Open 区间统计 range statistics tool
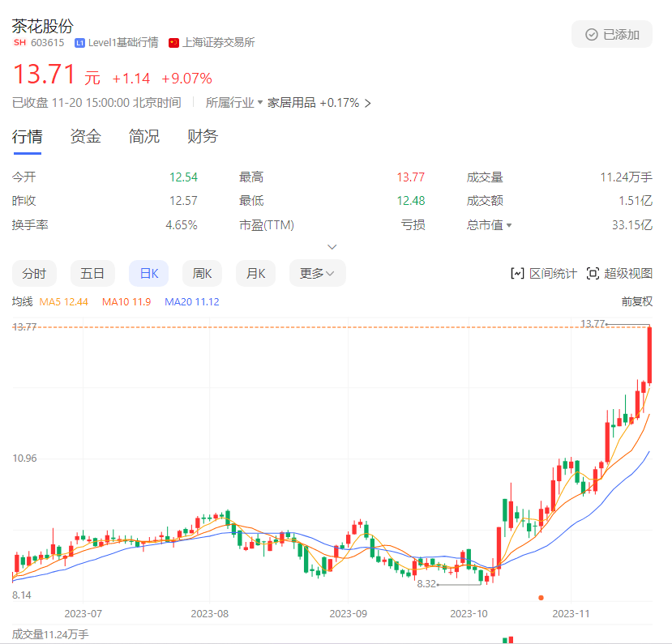The width and height of the screenshot is (672, 644). [543, 274]
